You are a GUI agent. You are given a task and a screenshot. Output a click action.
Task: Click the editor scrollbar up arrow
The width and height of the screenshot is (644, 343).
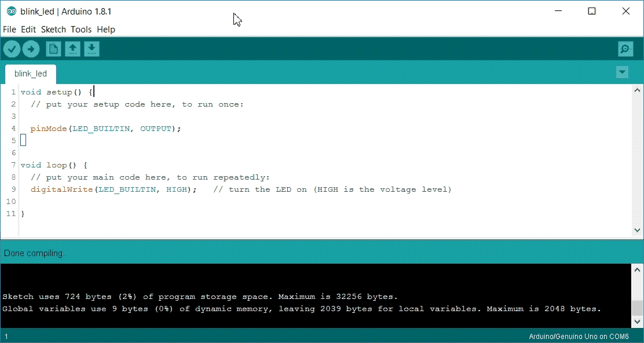coord(637,89)
